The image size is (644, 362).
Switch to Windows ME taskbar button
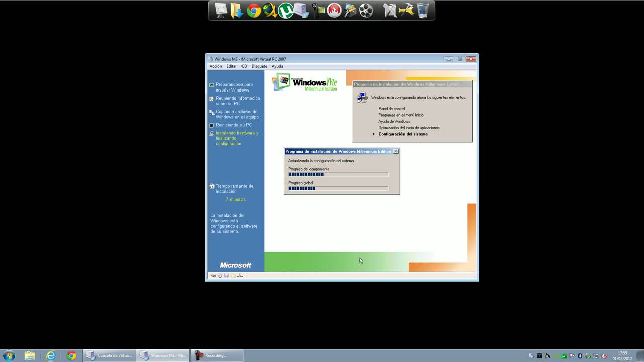(163, 355)
